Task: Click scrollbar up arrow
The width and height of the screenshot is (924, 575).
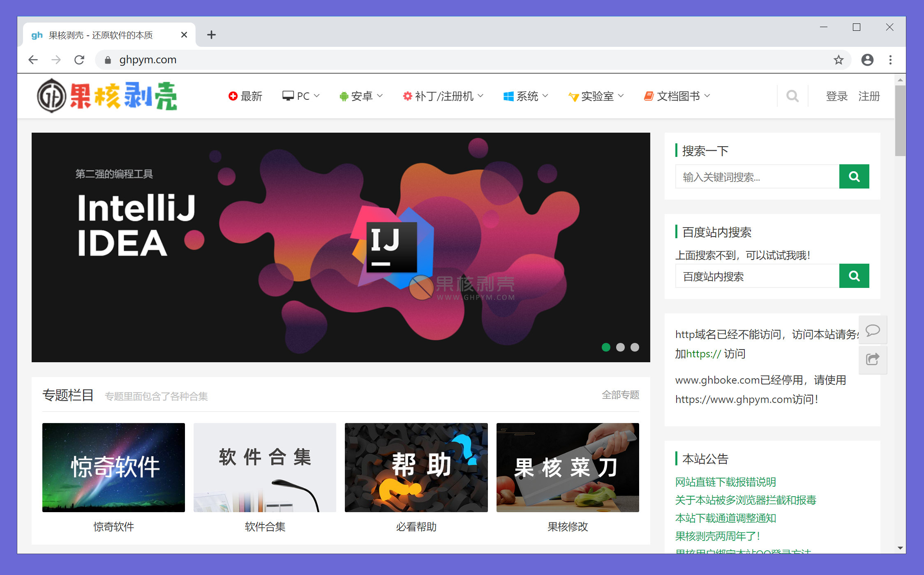Action: 900,80
